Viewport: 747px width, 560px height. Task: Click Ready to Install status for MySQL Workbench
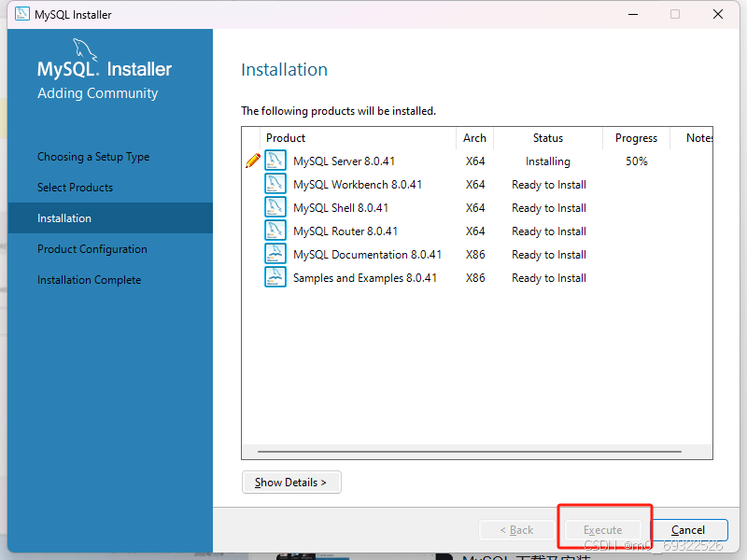coord(549,185)
